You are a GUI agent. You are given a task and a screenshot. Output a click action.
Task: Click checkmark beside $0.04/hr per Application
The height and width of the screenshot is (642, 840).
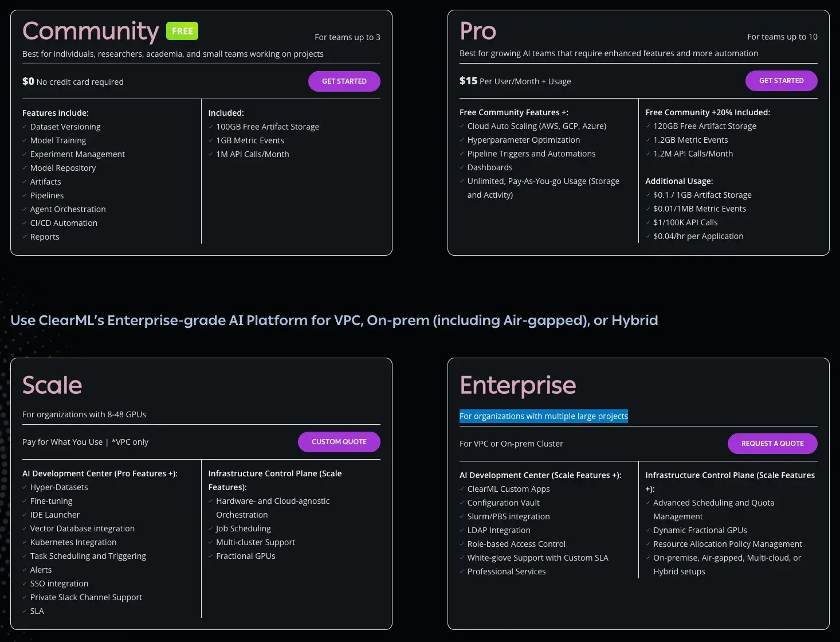pyautogui.click(x=648, y=236)
